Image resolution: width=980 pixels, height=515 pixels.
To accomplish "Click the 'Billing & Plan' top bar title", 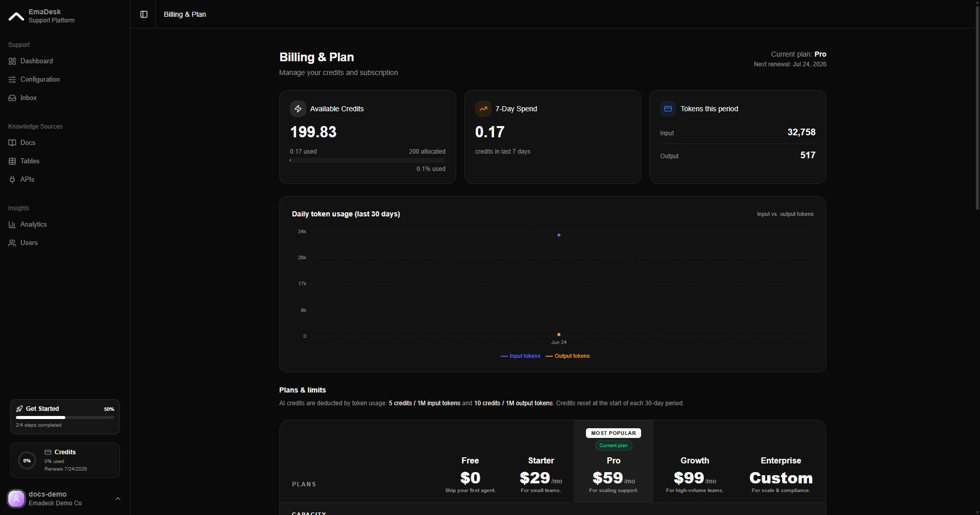I will click(x=185, y=14).
